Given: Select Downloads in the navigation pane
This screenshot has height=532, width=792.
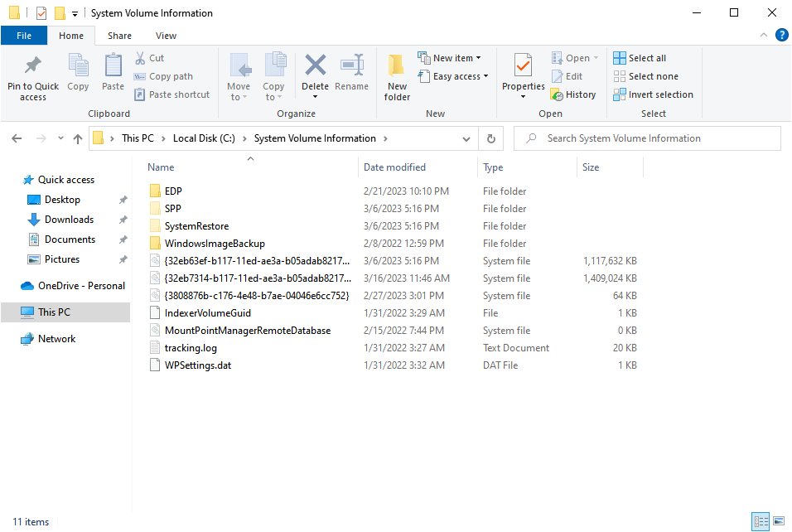Looking at the screenshot, I should coord(61,220).
